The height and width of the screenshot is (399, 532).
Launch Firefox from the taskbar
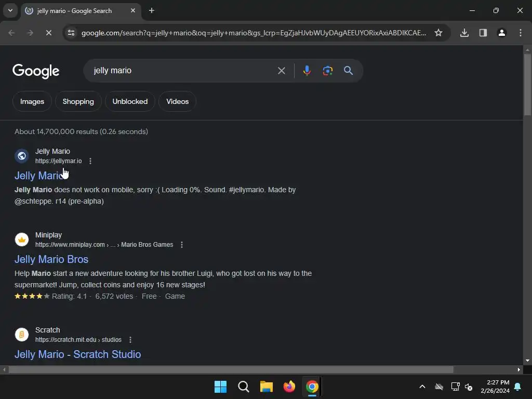point(289,387)
